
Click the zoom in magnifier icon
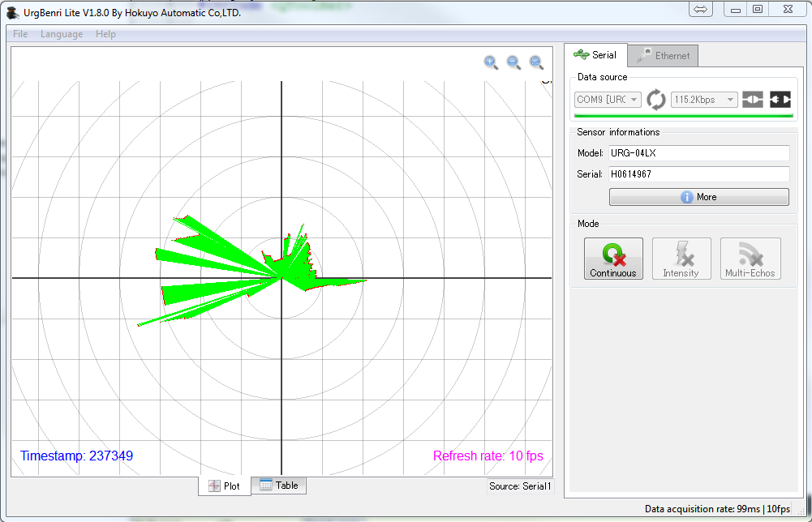(491, 62)
